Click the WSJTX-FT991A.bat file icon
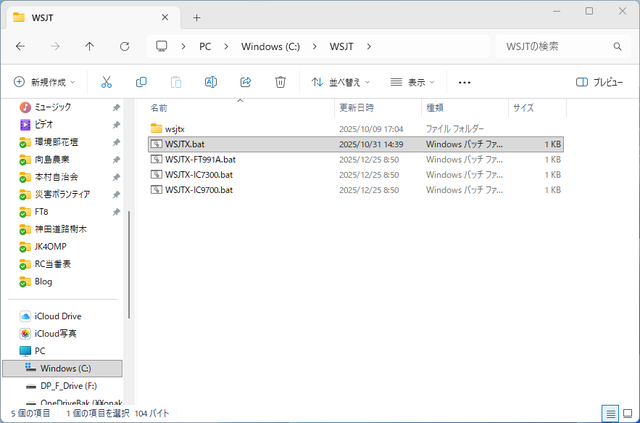 pos(156,159)
